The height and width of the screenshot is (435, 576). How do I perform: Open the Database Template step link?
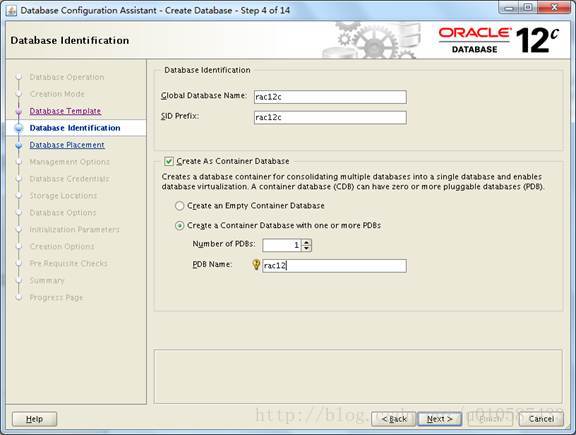click(65, 111)
